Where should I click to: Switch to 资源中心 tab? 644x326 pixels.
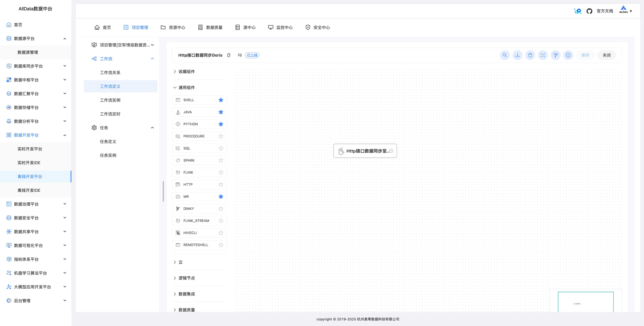point(173,27)
